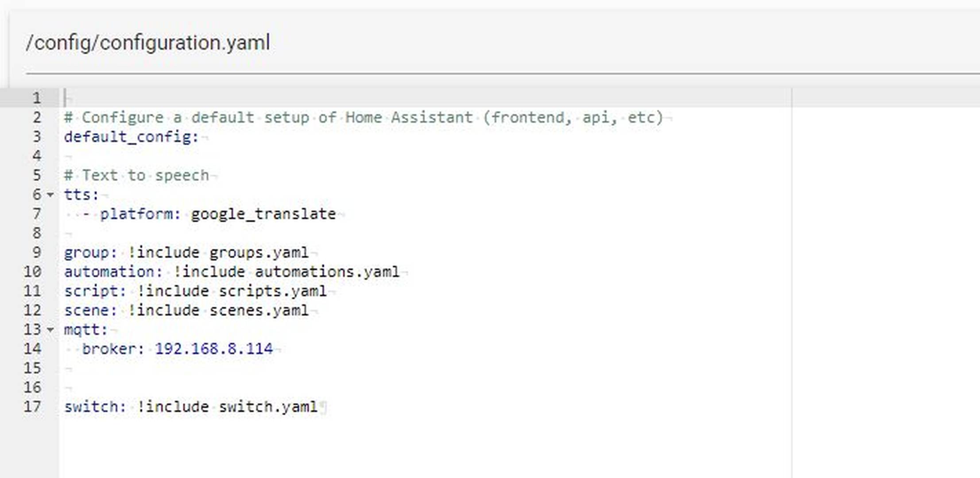Click the empty line 15 in editor
The height and width of the screenshot is (478, 980).
[425, 368]
